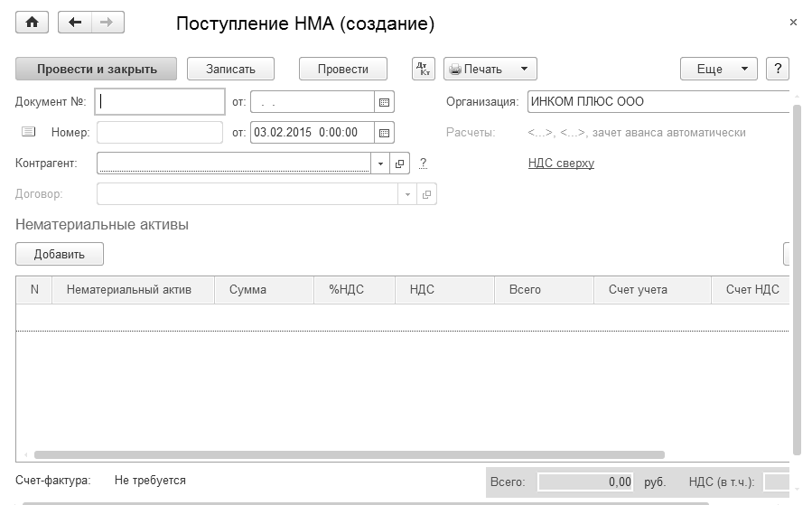Click the Документ № date field

point(313,102)
